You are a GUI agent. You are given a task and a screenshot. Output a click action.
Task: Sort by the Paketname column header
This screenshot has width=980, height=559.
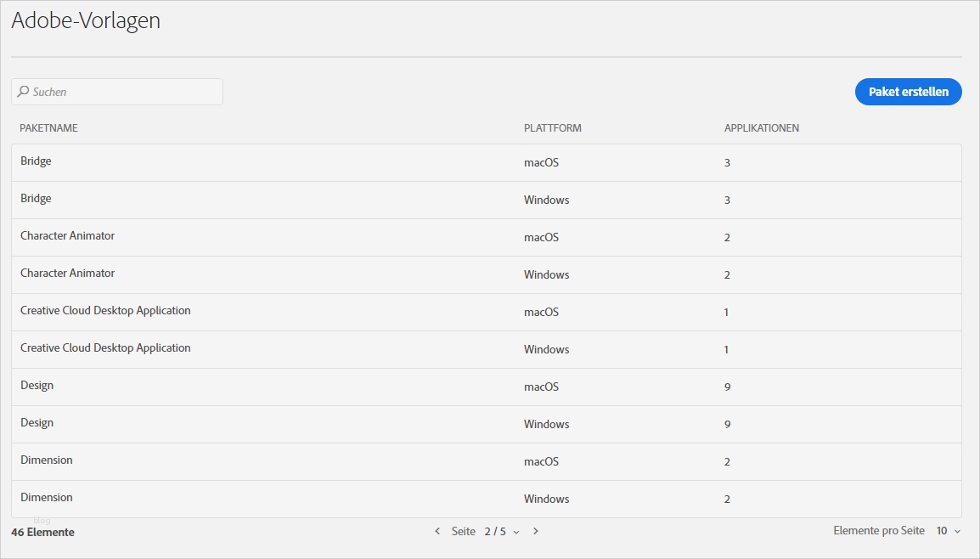coord(49,128)
